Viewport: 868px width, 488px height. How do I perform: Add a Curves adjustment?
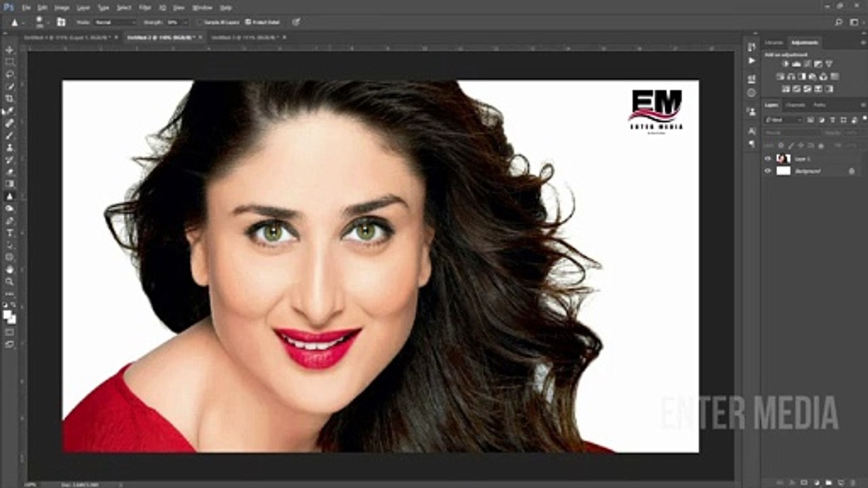click(807, 64)
